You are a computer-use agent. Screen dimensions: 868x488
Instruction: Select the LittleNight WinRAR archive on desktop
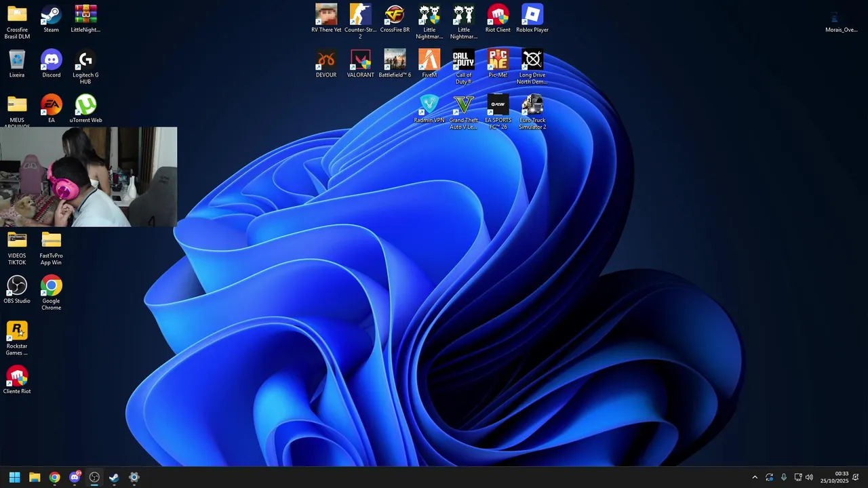[85, 18]
